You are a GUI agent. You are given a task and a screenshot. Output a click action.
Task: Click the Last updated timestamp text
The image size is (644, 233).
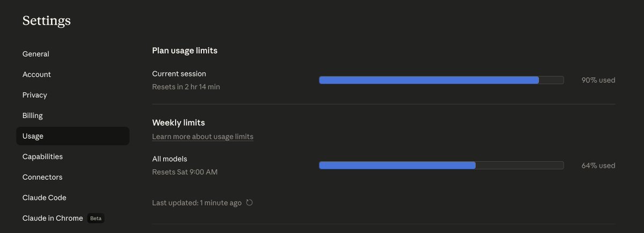click(x=197, y=203)
